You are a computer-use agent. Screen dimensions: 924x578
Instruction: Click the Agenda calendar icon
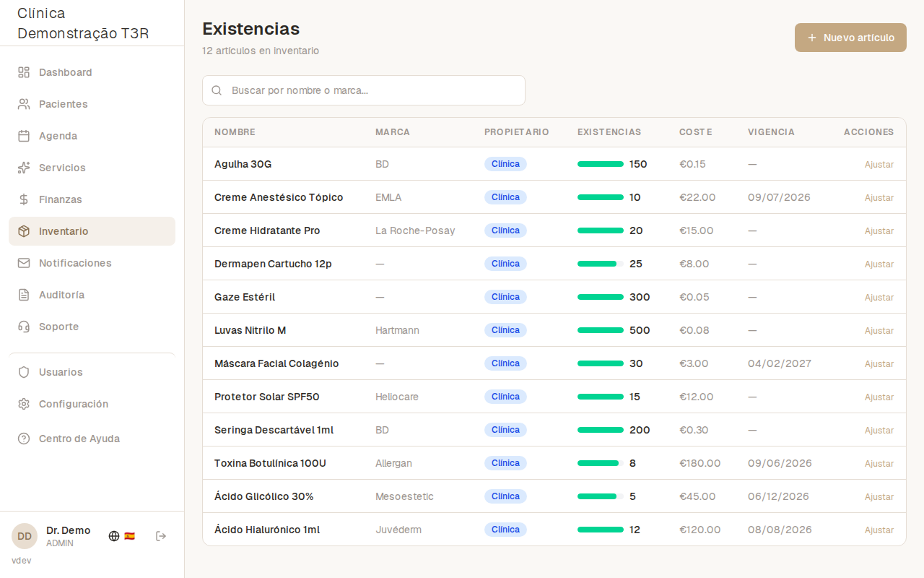click(24, 136)
